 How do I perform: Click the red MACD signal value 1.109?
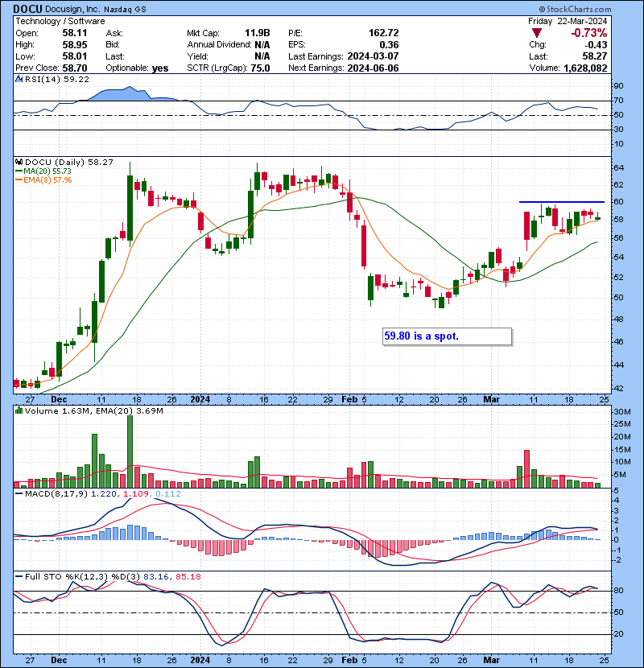point(136,494)
